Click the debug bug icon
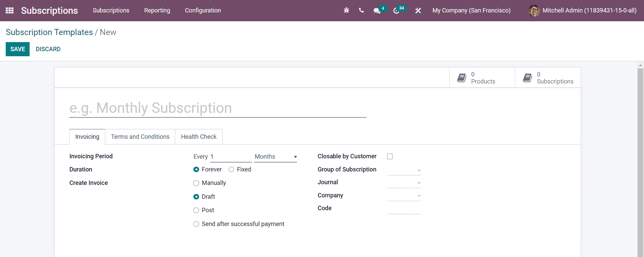 [x=346, y=10]
